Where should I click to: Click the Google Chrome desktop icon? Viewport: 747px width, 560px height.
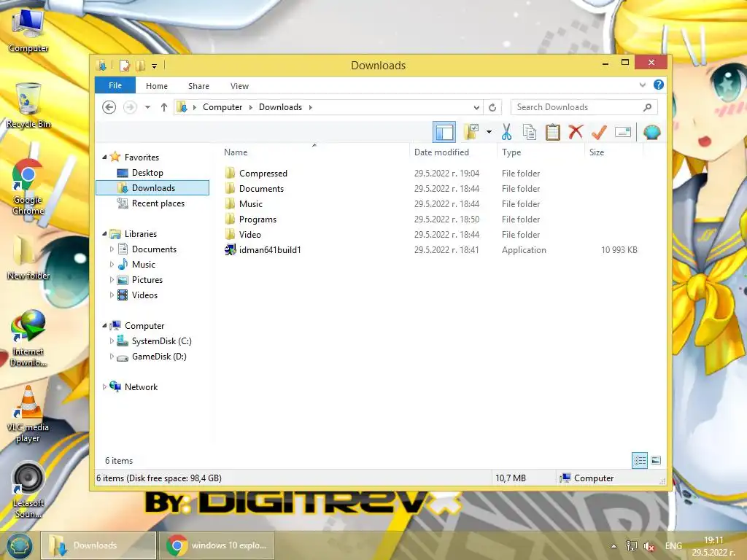point(28,187)
